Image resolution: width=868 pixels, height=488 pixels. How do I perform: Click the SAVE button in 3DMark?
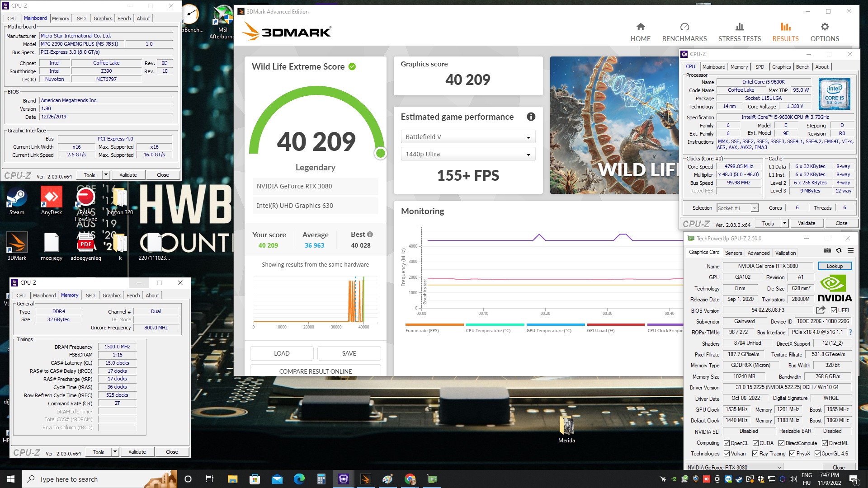click(x=349, y=353)
